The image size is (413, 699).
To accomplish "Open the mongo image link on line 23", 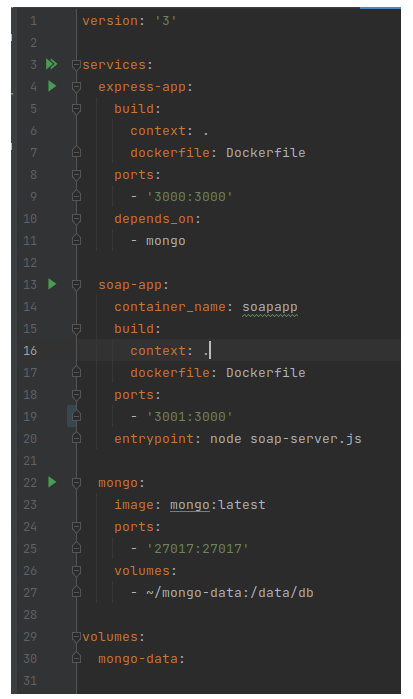I will point(190,505).
